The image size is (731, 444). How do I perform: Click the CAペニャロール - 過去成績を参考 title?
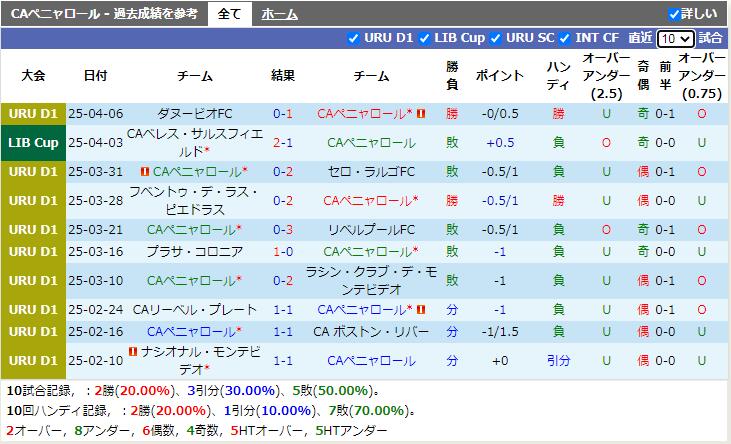click(104, 14)
